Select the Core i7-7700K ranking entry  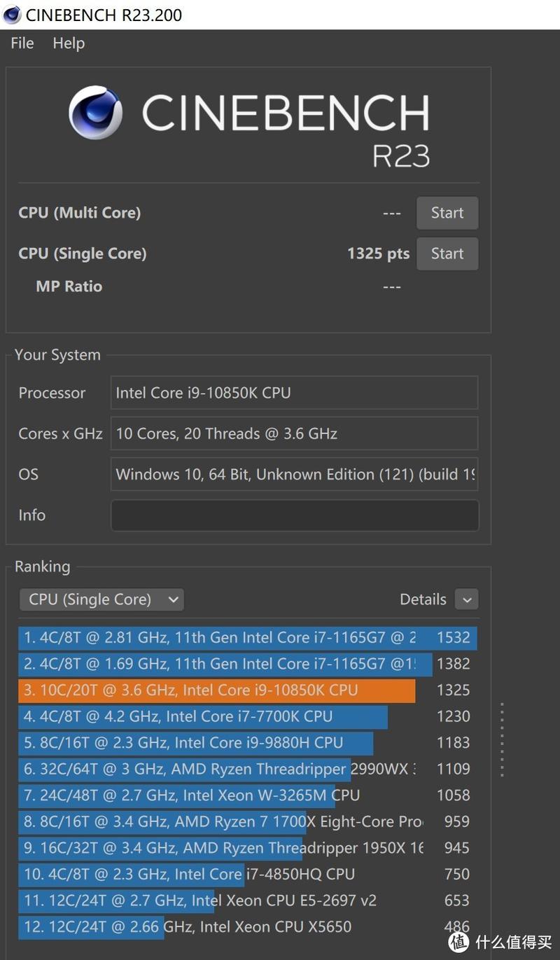(248, 716)
